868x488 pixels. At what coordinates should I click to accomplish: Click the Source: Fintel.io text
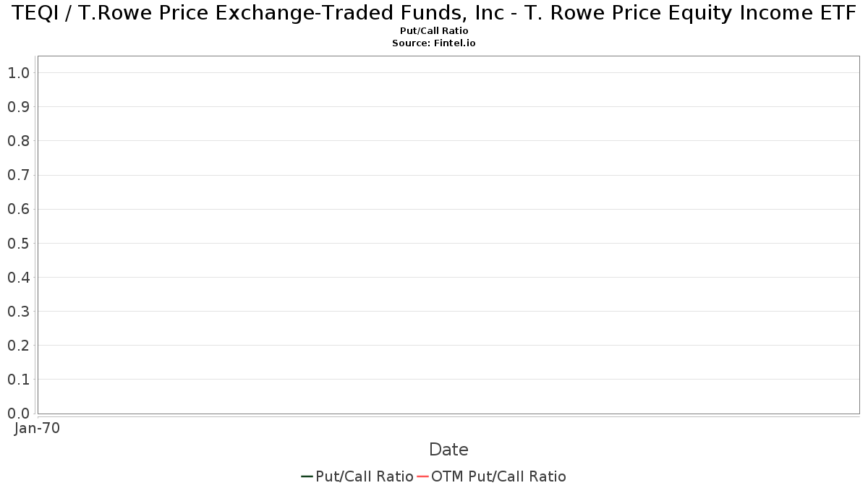tap(434, 43)
